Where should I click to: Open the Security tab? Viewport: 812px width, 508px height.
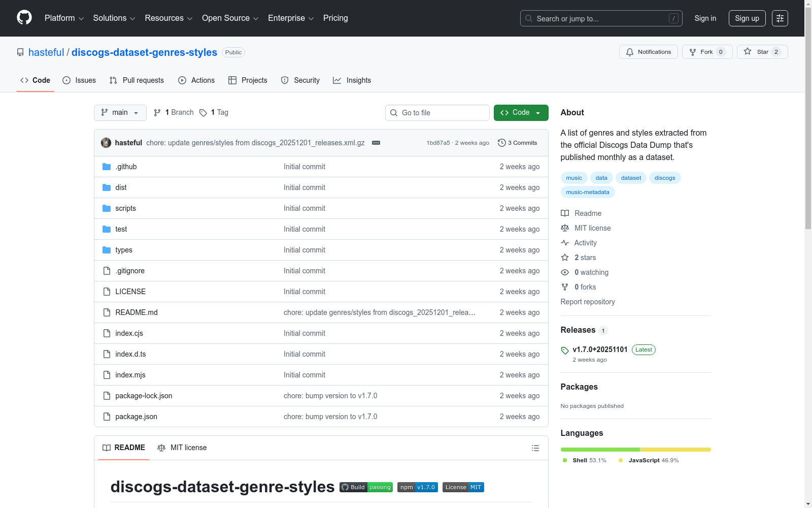coord(300,80)
